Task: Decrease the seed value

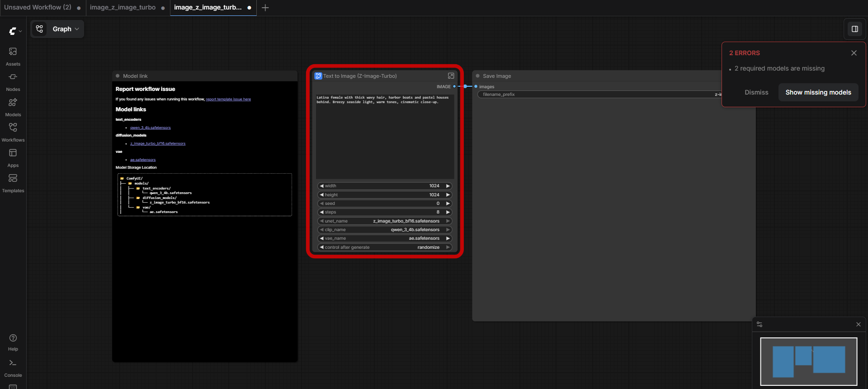Action: point(321,204)
